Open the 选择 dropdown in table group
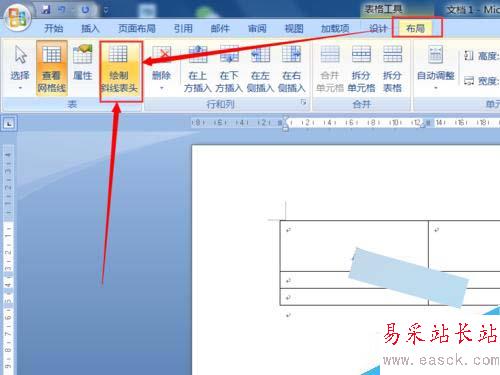This screenshot has height=375, width=500. pyautogui.click(x=20, y=68)
